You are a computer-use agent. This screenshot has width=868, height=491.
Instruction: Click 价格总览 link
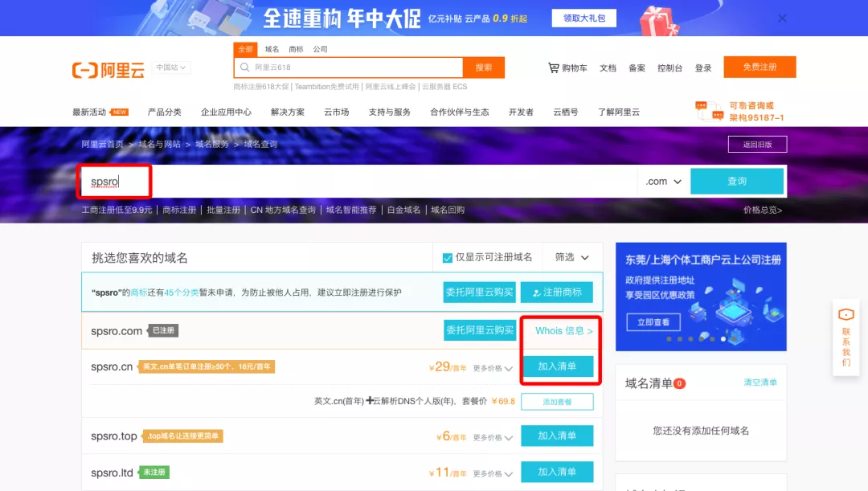(x=762, y=210)
